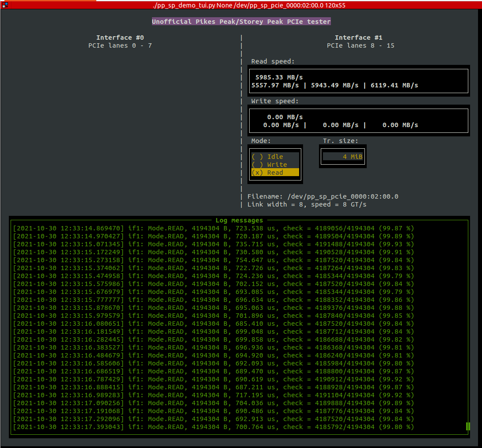This screenshot has height=448, width=482.
Task: Select the Idle mode radio button
Action: coord(266,156)
